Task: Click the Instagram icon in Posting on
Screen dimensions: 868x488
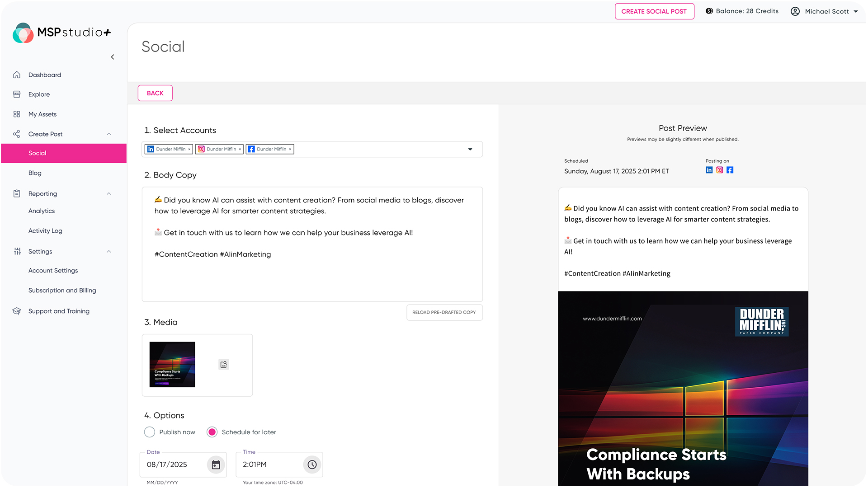Action: click(x=719, y=170)
